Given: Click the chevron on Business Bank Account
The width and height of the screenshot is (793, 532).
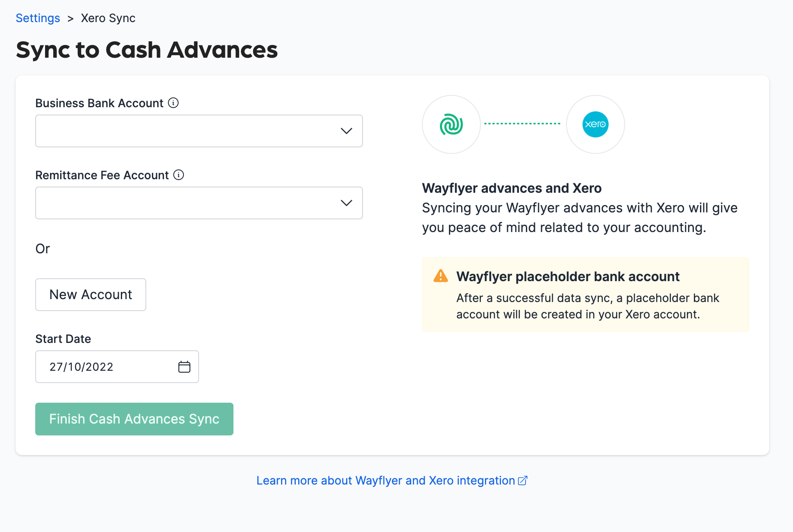Looking at the screenshot, I should point(346,131).
